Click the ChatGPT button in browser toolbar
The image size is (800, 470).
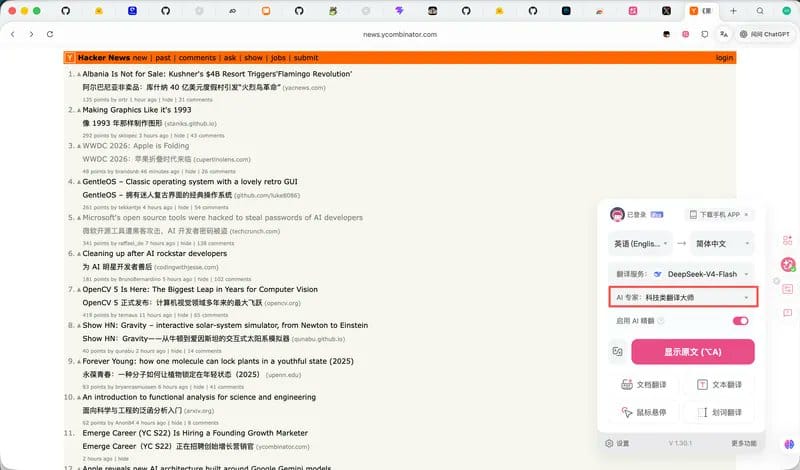click(x=764, y=34)
